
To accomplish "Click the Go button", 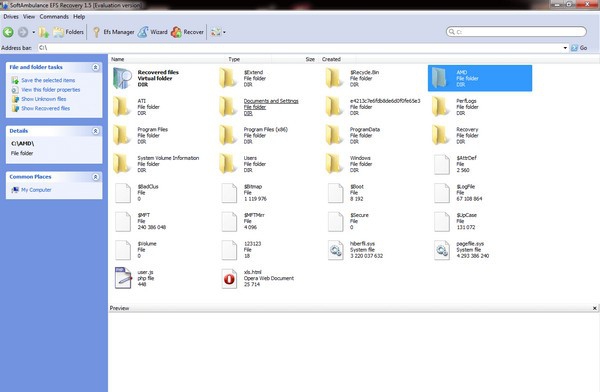I will 579,48.
